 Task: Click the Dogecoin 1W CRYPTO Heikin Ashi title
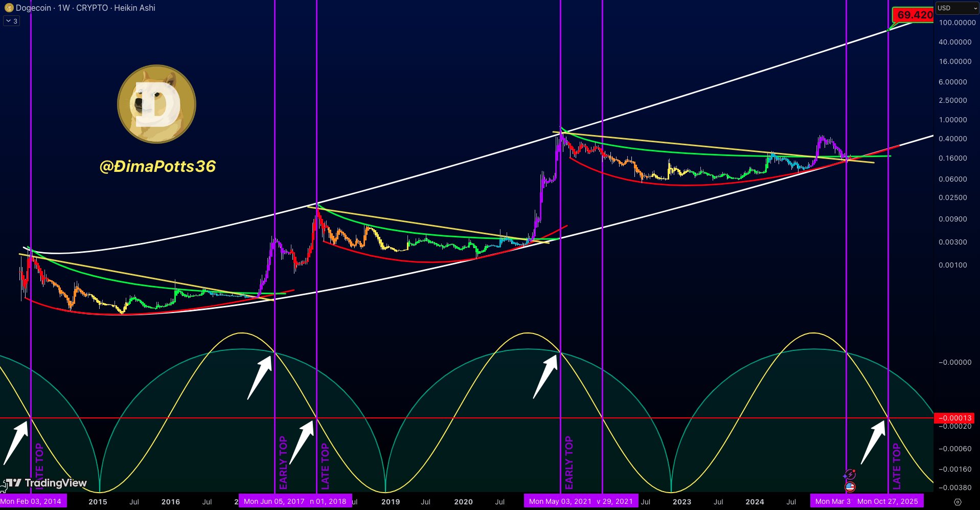(x=85, y=8)
